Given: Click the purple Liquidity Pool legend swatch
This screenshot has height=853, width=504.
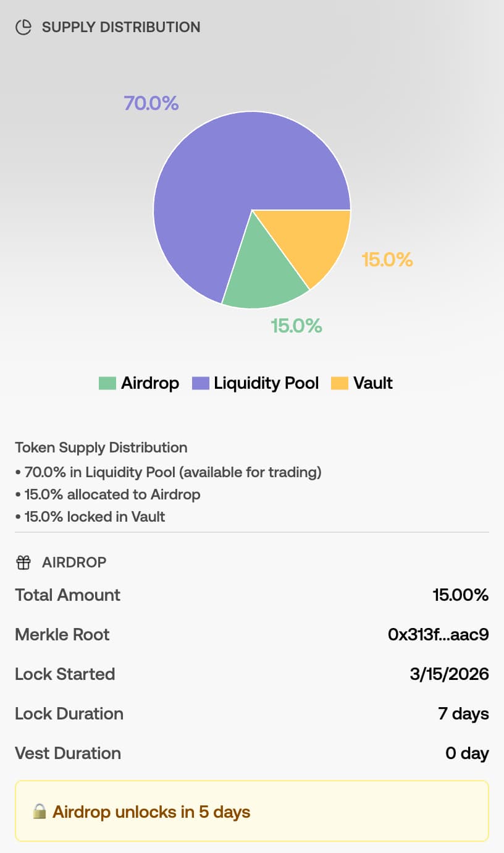Looking at the screenshot, I should point(201,383).
